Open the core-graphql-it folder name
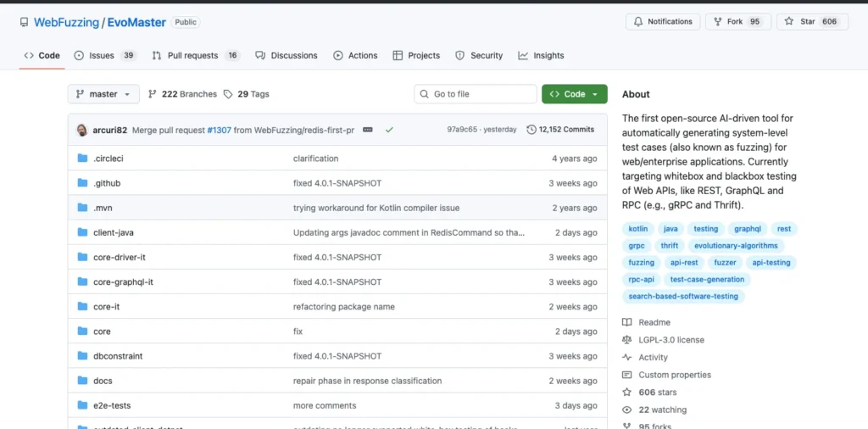 click(x=123, y=281)
